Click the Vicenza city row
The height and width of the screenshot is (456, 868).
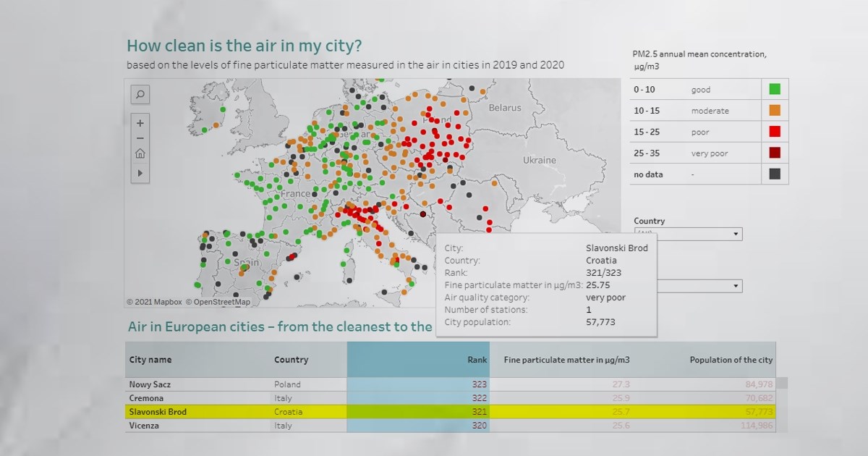145,426
